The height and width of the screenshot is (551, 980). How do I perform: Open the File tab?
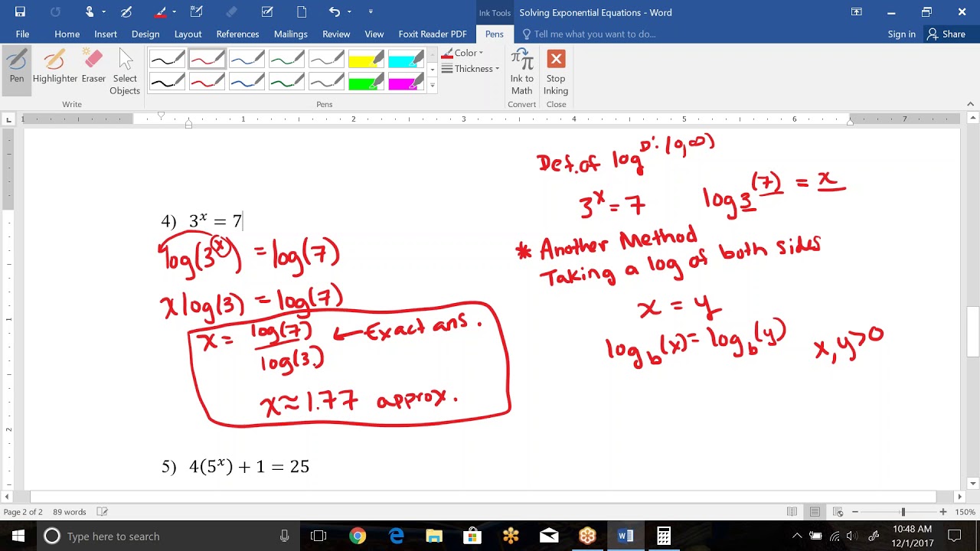(22, 34)
